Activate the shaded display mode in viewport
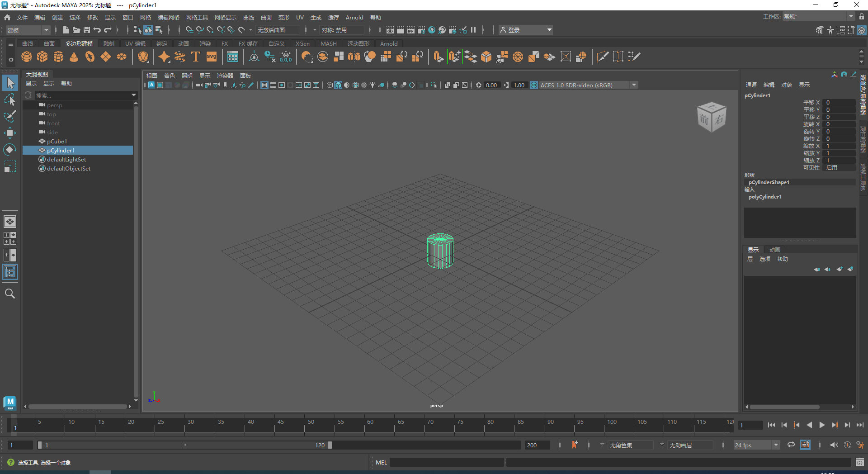 point(338,85)
